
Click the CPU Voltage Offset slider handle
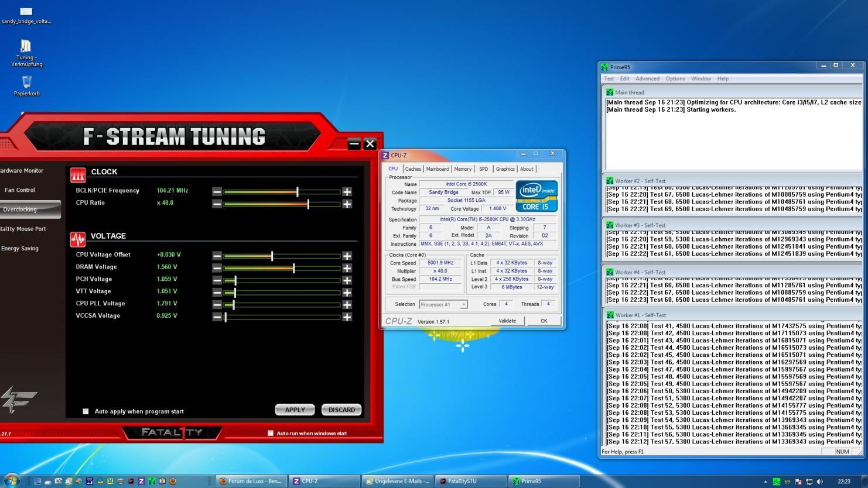pos(272,256)
